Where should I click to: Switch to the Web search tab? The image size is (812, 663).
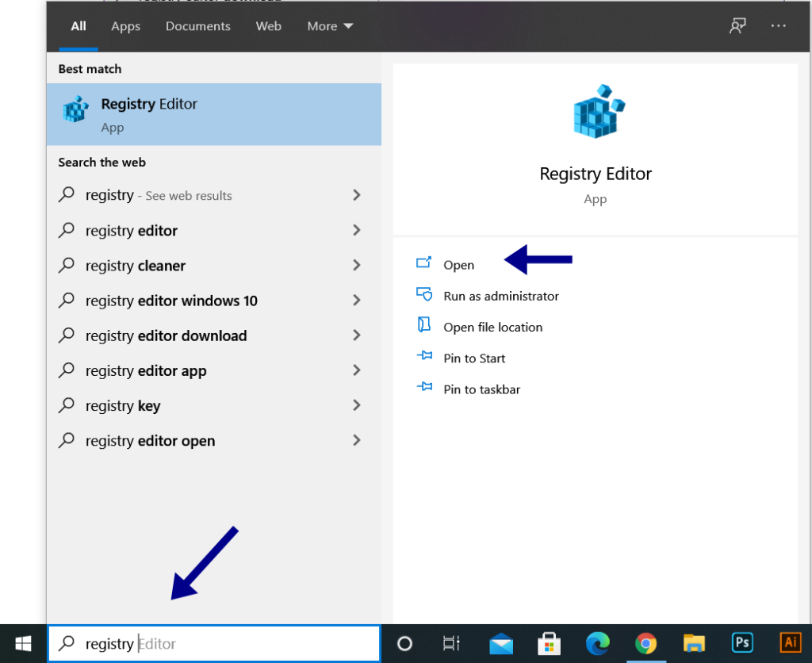(268, 26)
